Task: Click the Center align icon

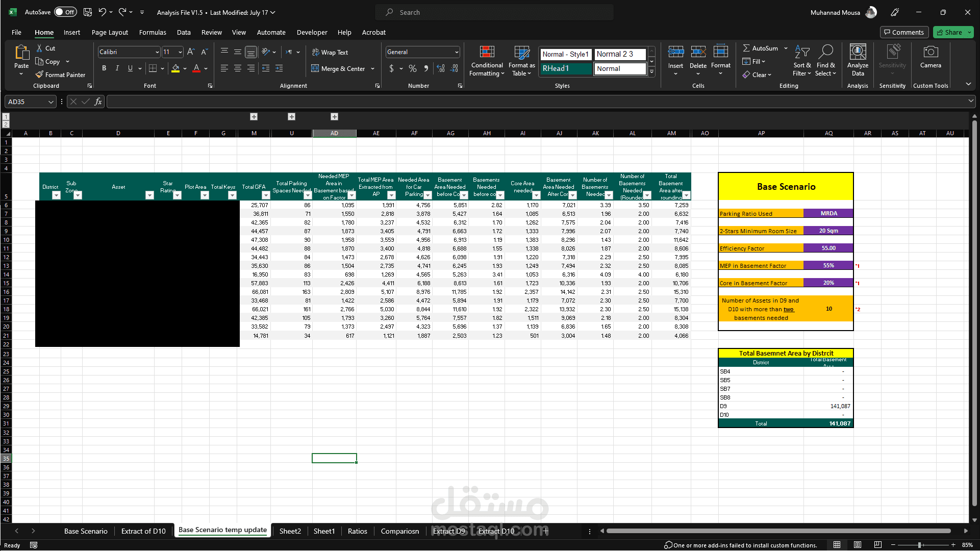Action: 238,68
